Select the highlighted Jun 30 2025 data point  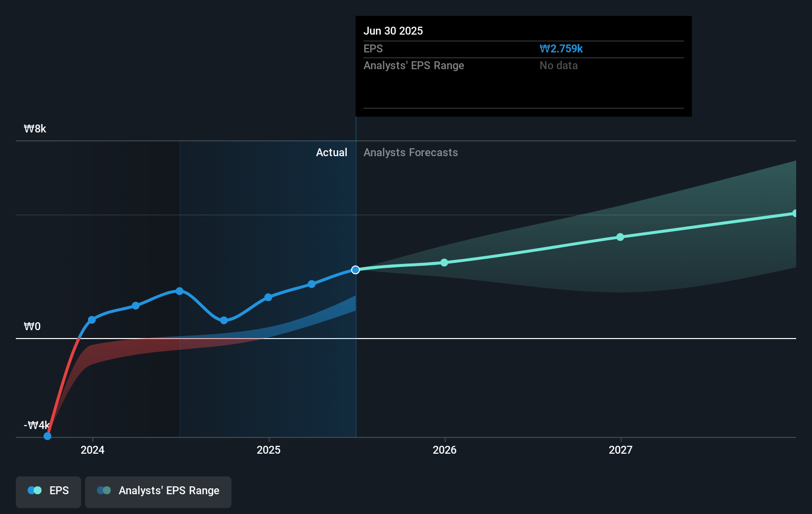tap(355, 269)
